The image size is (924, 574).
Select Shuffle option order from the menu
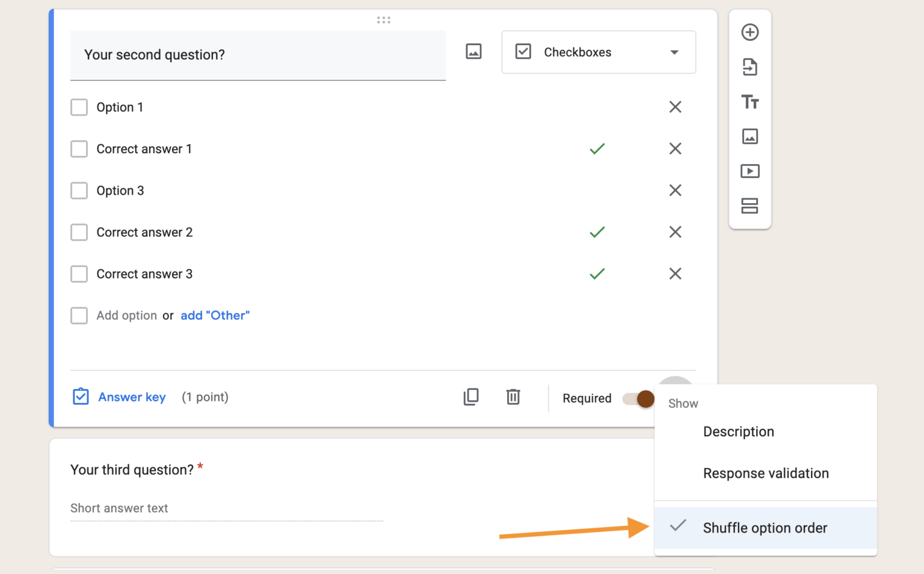pos(765,528)
